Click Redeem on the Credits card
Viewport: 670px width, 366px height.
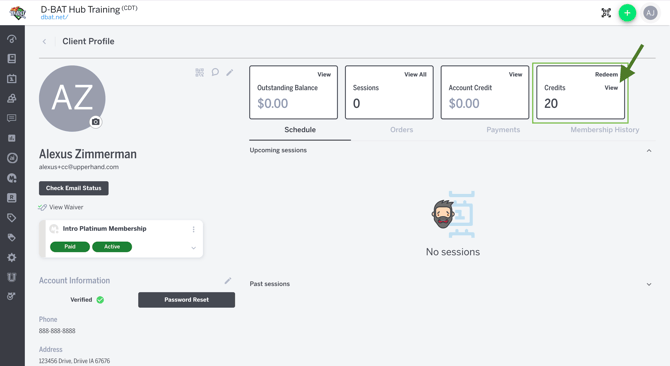(x=606, y=74)
